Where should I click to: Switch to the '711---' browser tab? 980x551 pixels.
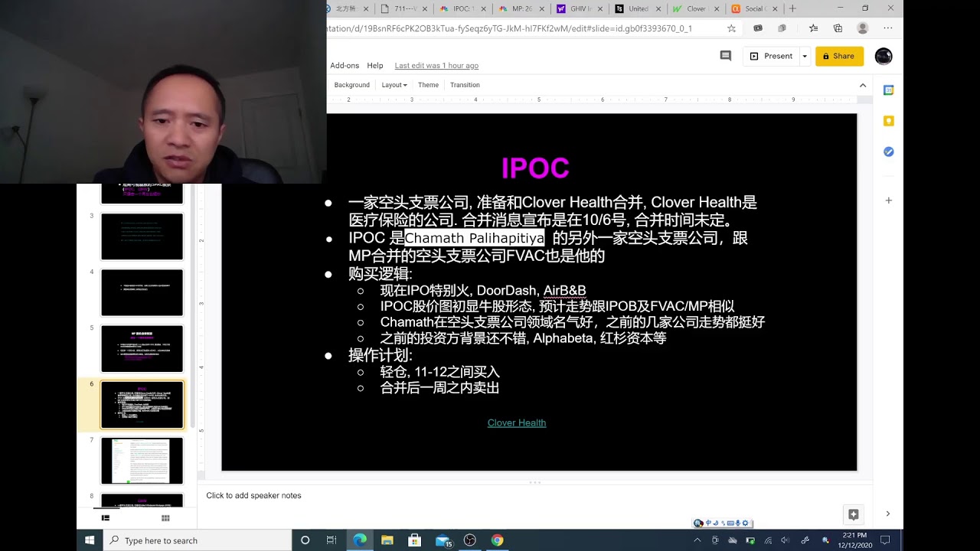click(406, 9)
